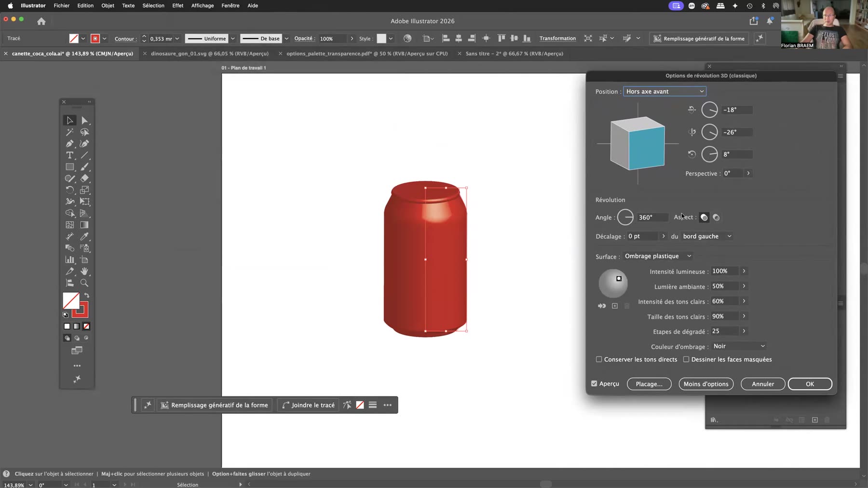Click the blue cube rotation preview
The height and width of the screenshot is (488, 868).
(637, 143)
